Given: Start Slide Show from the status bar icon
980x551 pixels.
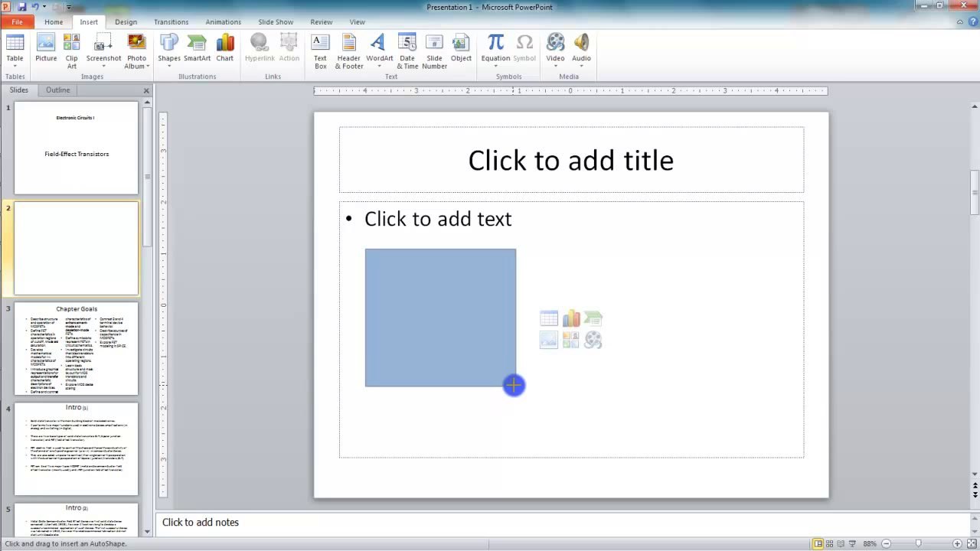Looking at the screenshot, I should click(x=851, y=543).
